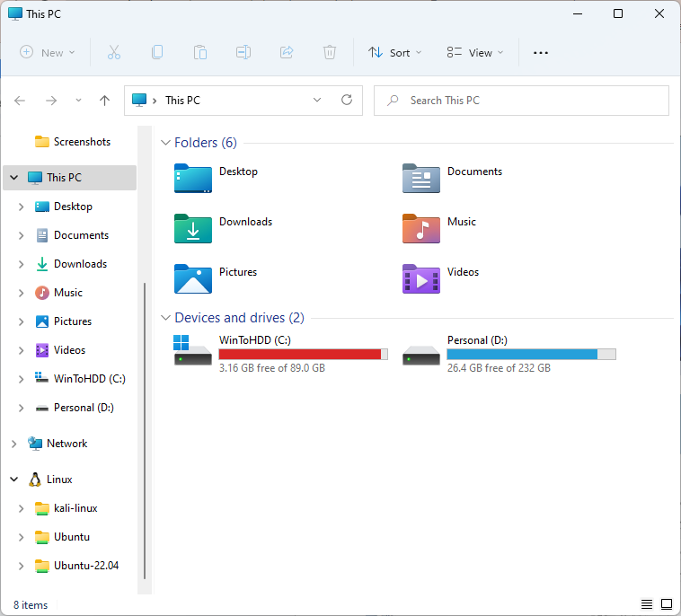681x616 pixels.
Task: Collapse the Linux node in sidebar
Action: tap(13, 480)
